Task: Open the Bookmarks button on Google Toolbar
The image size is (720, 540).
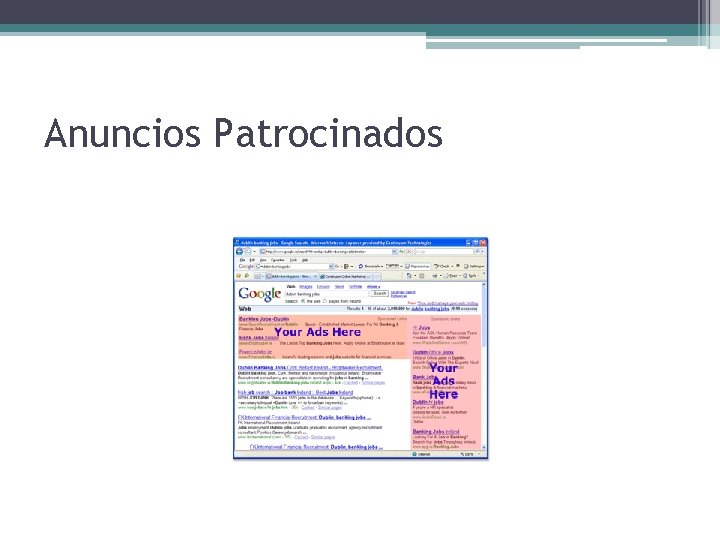Action: point(371,266)
